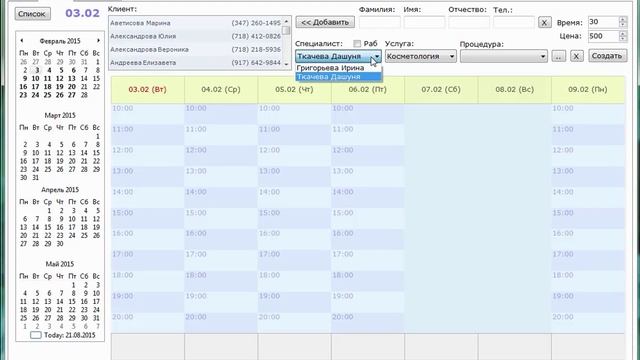The height and width of the screenshot is (360, 640).
Task: Clear the procedure with the X button
Action: tap(576, 56)
